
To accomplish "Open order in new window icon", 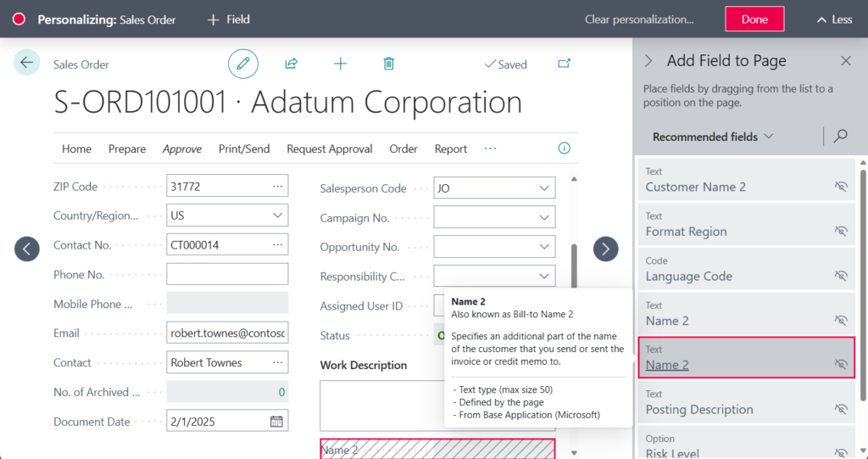I will pos(564,64).
